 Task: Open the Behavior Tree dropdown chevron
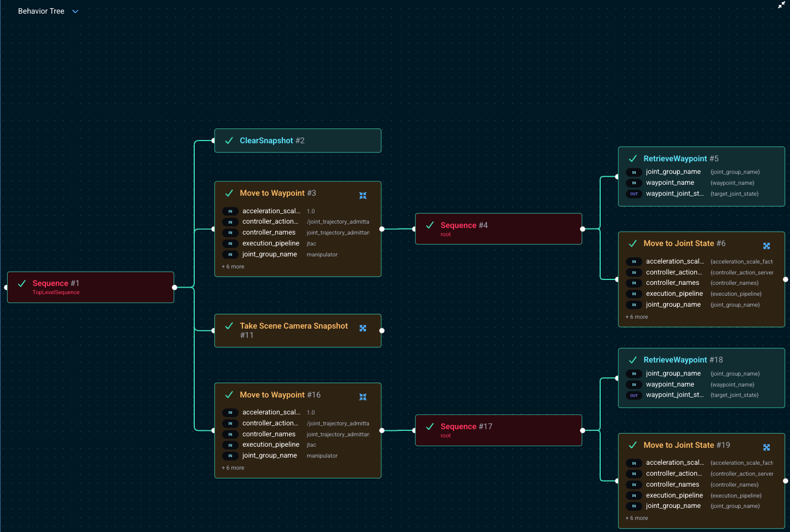[75, 11]
